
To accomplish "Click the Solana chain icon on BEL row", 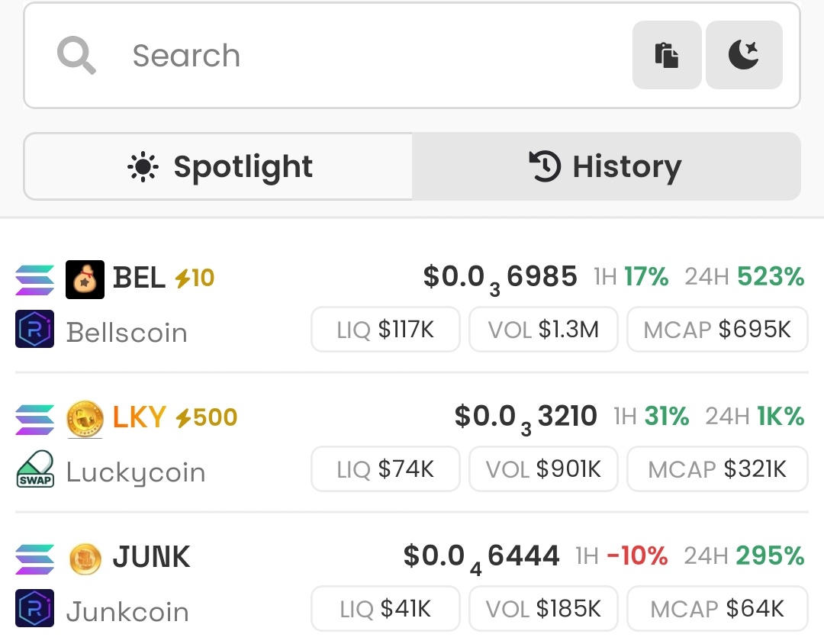I will click(35, 279).
